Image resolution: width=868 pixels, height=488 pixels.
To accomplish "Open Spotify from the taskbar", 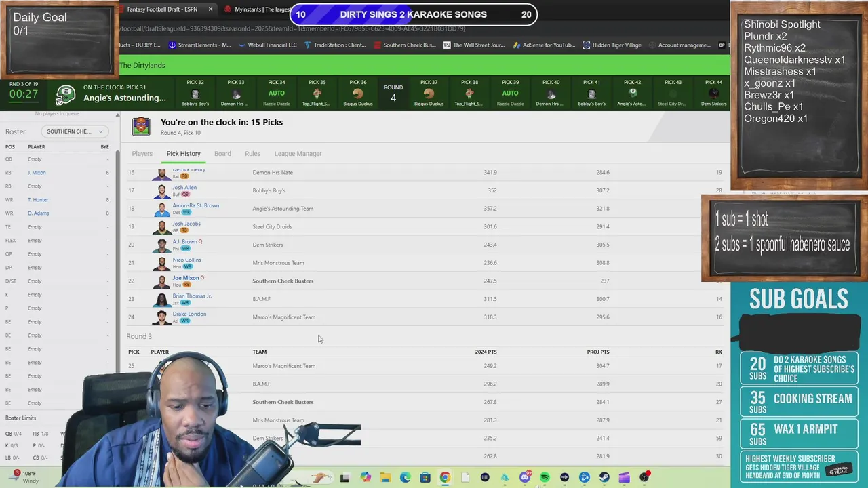I will click(x=545, y=478).
